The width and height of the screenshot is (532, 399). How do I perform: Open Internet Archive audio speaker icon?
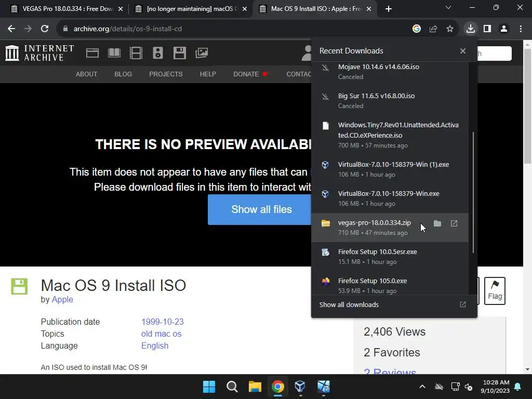tap(158, 53)
